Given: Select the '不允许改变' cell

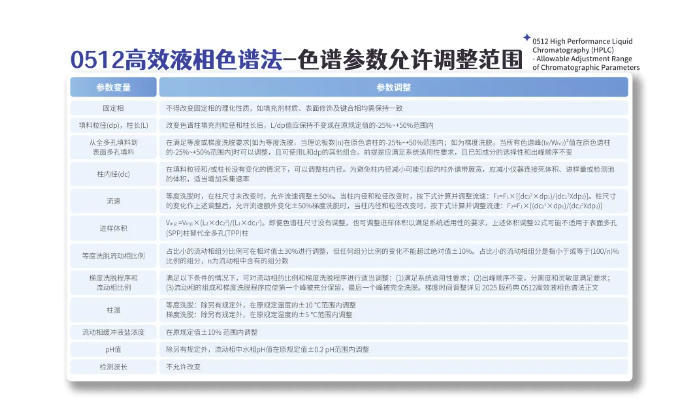Looking at the screenshot, I should tap(393, 367).
